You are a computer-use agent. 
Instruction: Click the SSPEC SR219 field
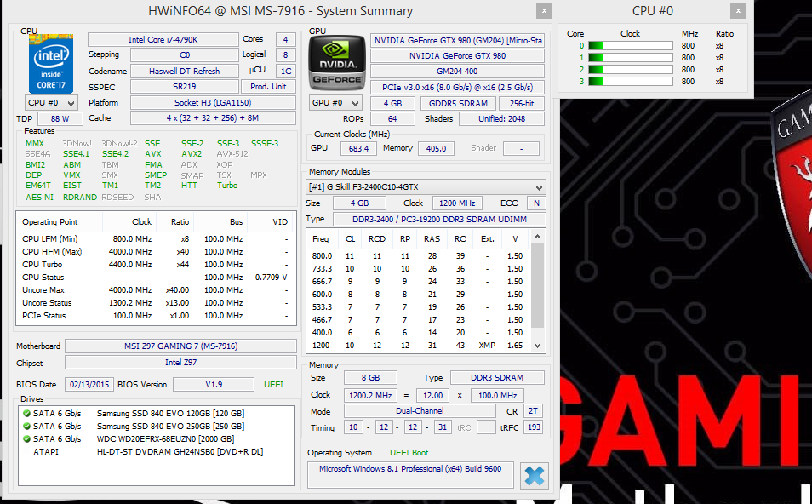[x=185, y=87]
